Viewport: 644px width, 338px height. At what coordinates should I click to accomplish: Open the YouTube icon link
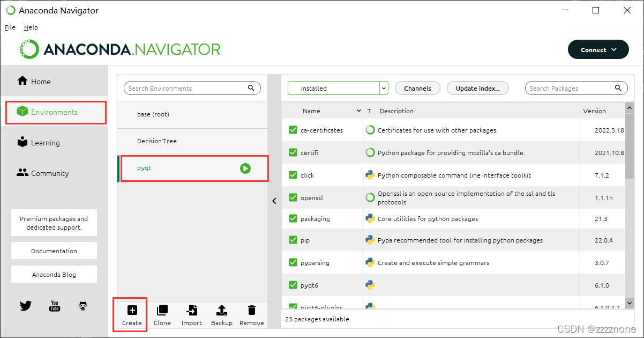[x=55, y=306]
